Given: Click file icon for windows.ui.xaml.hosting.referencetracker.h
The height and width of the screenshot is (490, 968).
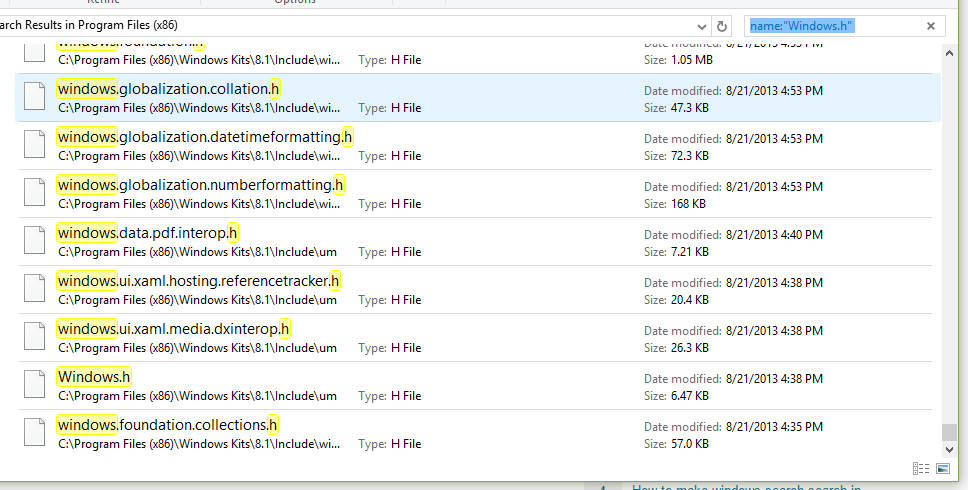Looking at the screenshot, I should pyautogui.click(x=35, y=289).
